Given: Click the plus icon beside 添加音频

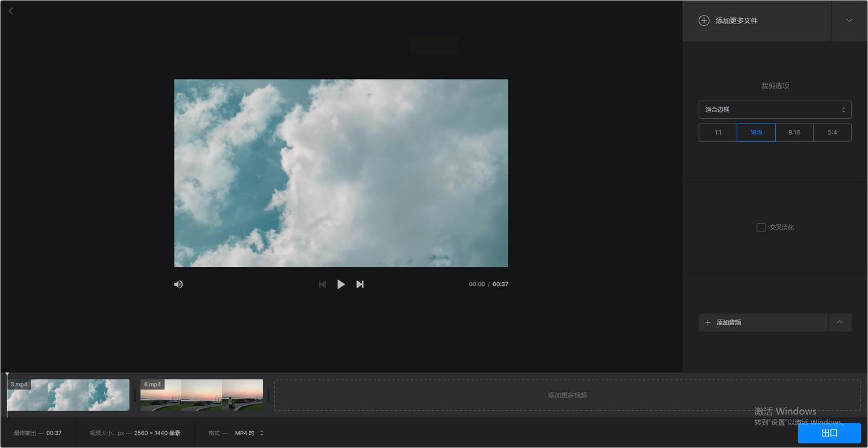Looking at the screenshot, I should pos(708,323).
